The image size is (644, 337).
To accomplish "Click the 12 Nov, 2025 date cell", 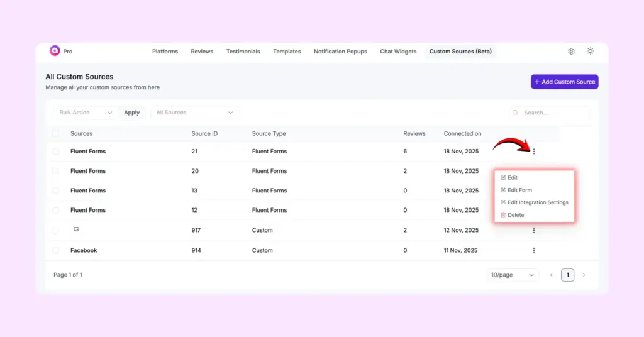I will [x=461, y=230].
